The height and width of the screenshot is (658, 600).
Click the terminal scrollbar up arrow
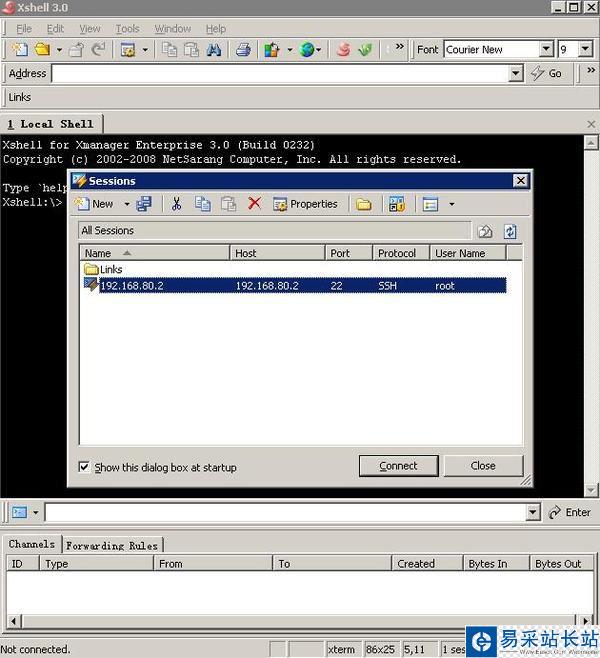coord(591,143)
